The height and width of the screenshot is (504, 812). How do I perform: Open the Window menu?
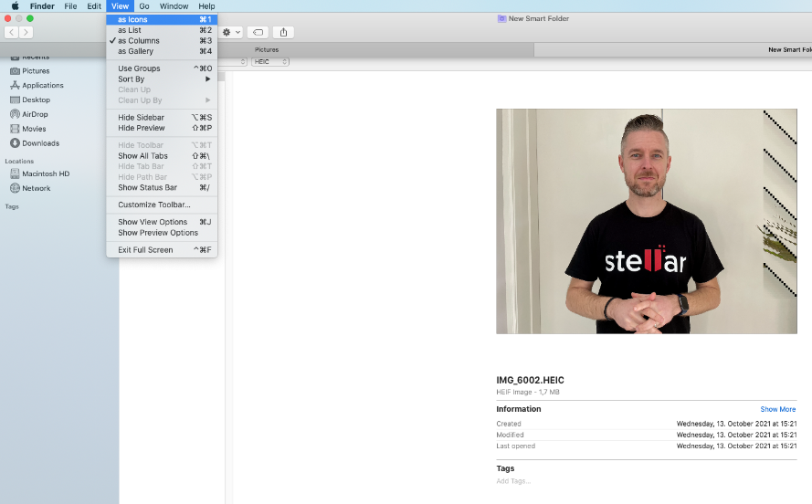tap(174, 6)
